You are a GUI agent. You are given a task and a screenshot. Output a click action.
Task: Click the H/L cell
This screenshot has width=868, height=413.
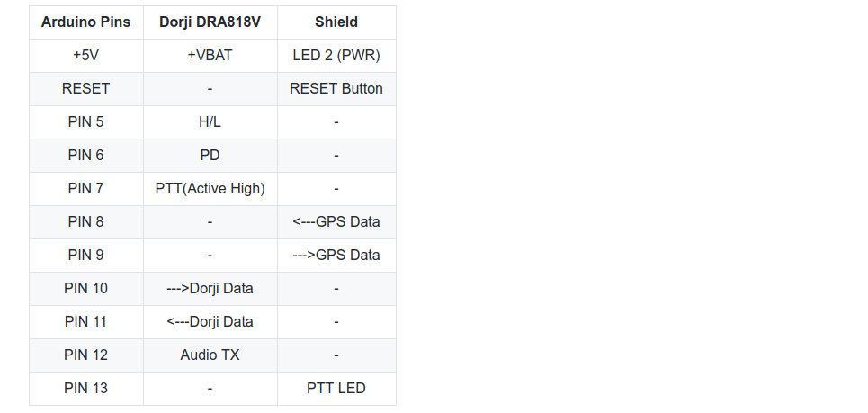click(x=210, y=121)
